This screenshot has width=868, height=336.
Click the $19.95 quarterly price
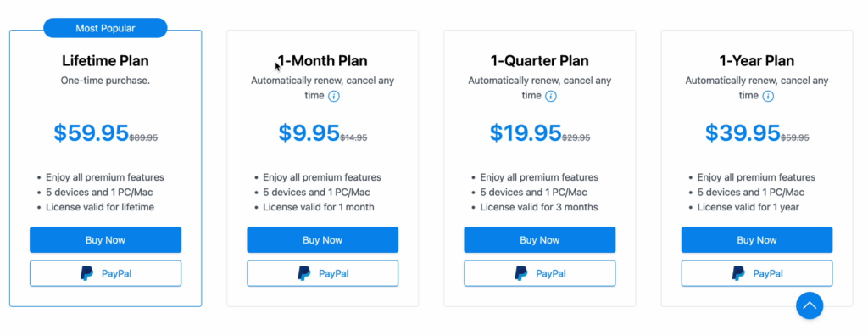526,133
